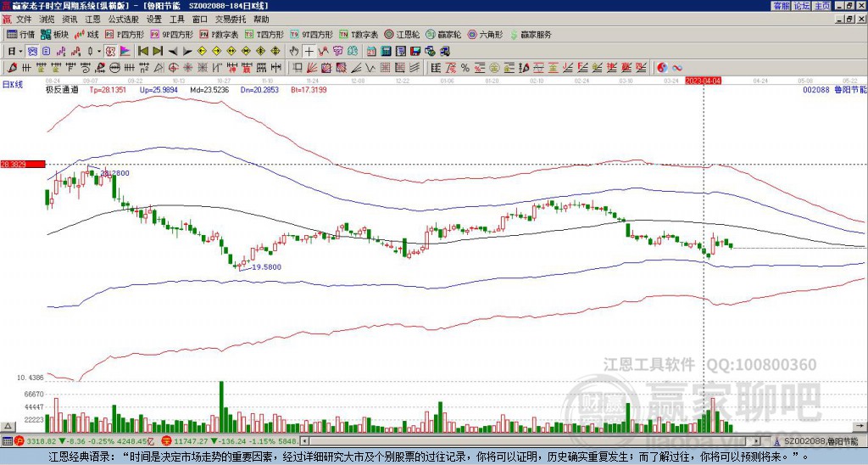Click the black left arrow icon
The image size is (868, 465).
[173, 52]
